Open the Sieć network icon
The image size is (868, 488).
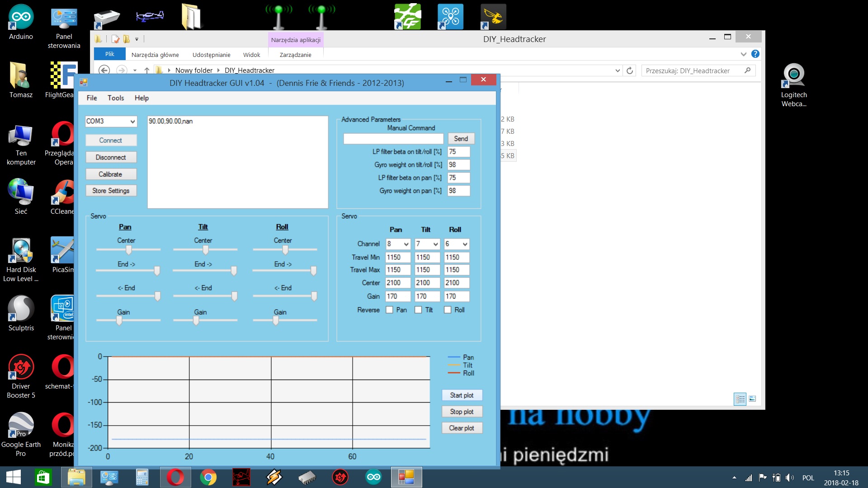21,197
